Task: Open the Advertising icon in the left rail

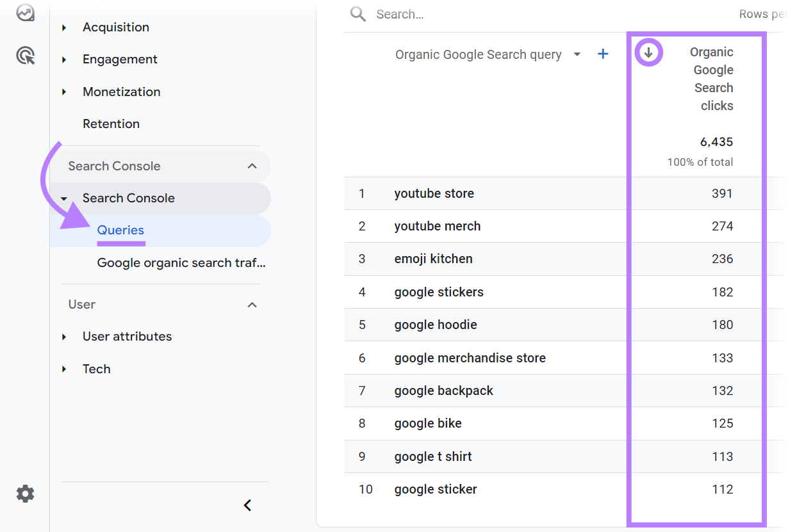Action: coord(25,56)
